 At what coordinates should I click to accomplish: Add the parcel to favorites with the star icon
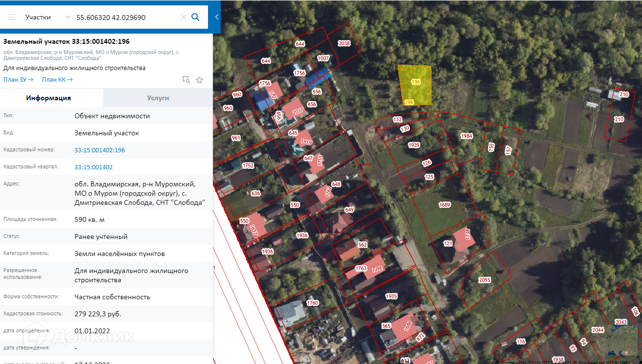(x=199, y=80)
